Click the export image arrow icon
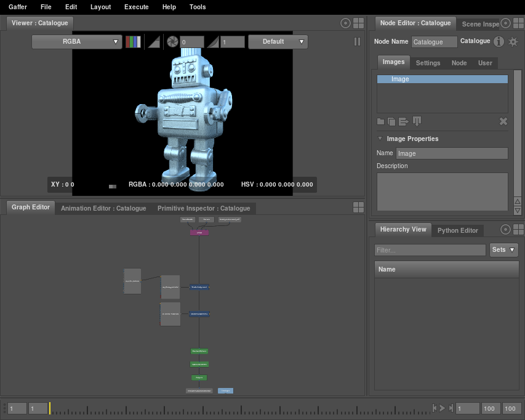 [404, 121]
